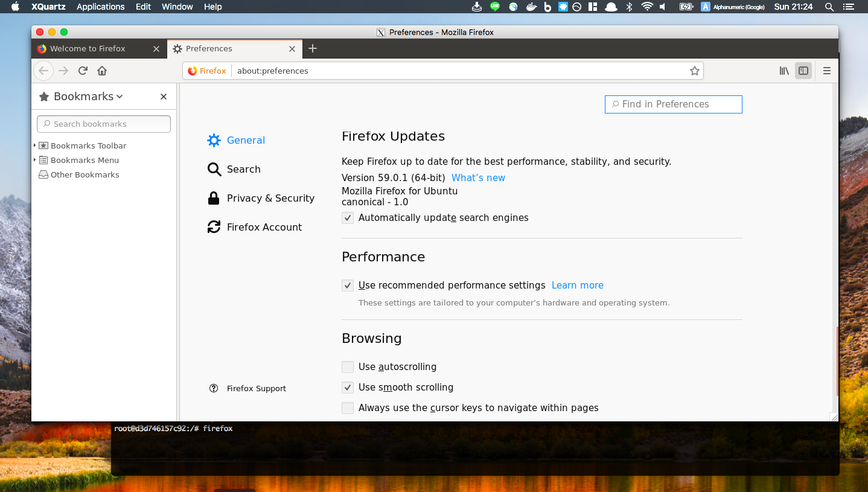Click the Home button in the toolbar

coord(101,71)
